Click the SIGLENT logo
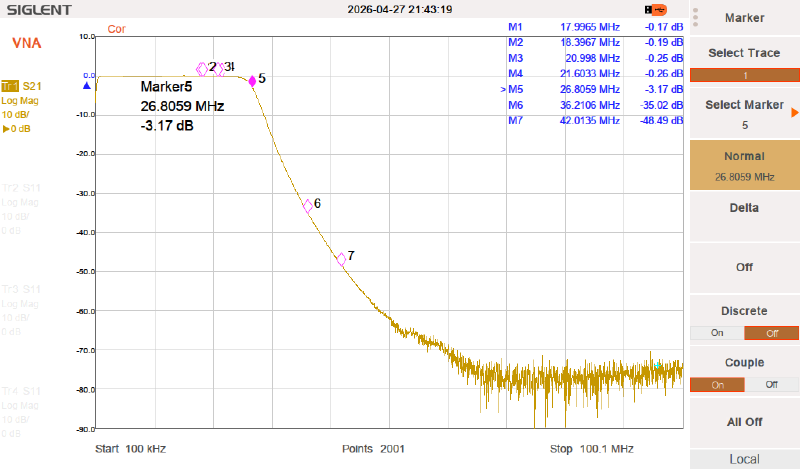 (x=39, y=10)
